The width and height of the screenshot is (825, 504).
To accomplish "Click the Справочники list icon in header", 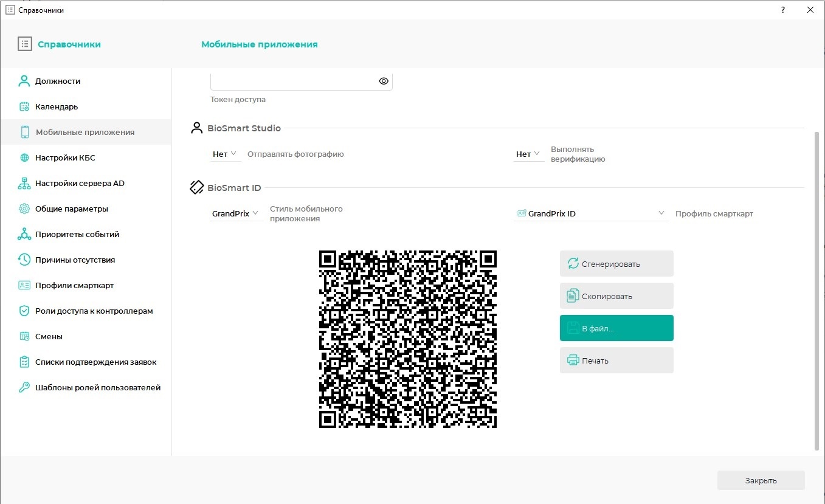I will (24, 44).
